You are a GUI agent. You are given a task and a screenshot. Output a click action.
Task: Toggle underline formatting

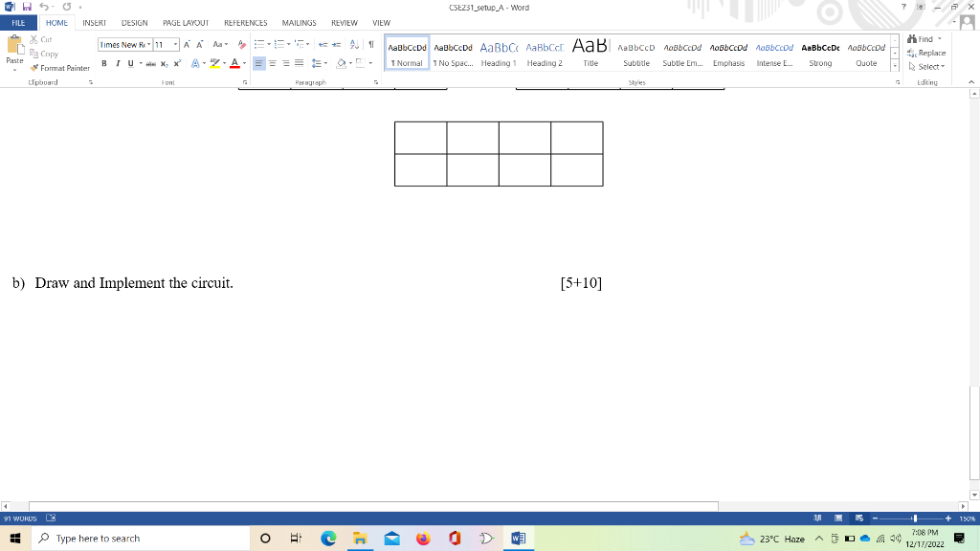tap(130, 63)
